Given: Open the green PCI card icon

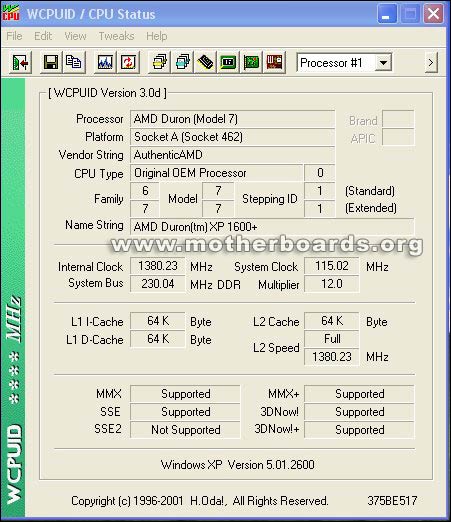Looking at the screenshot, I should pyautogui.click(x=251, y=62).
